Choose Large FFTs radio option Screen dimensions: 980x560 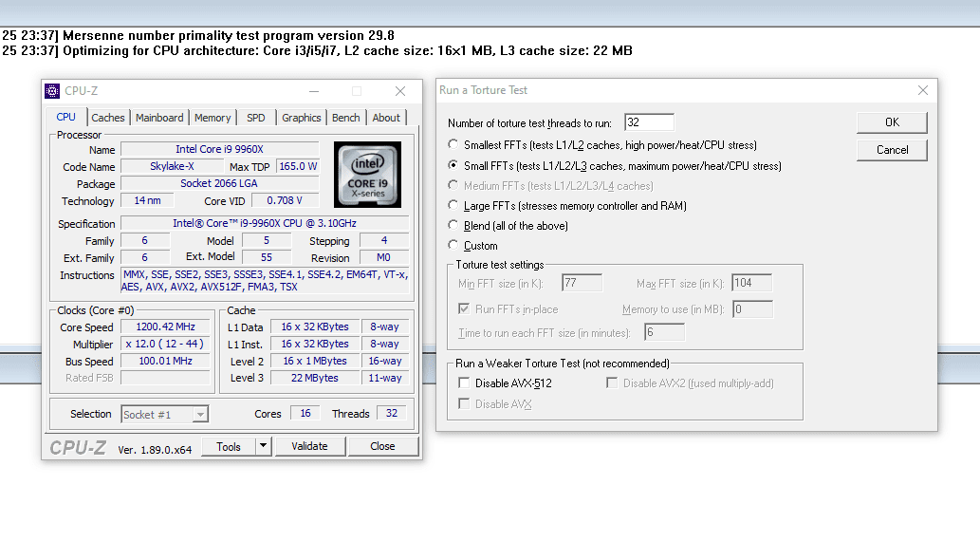453,205
